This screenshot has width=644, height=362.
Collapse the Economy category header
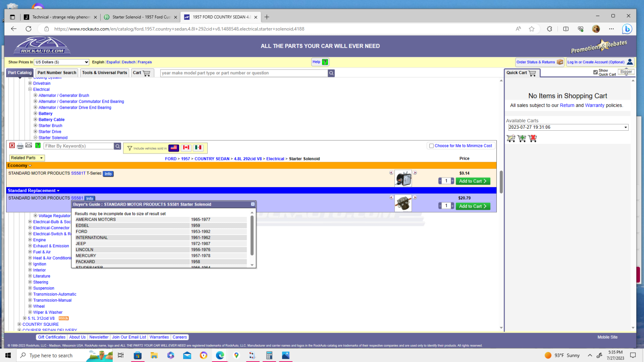(19, 166)
